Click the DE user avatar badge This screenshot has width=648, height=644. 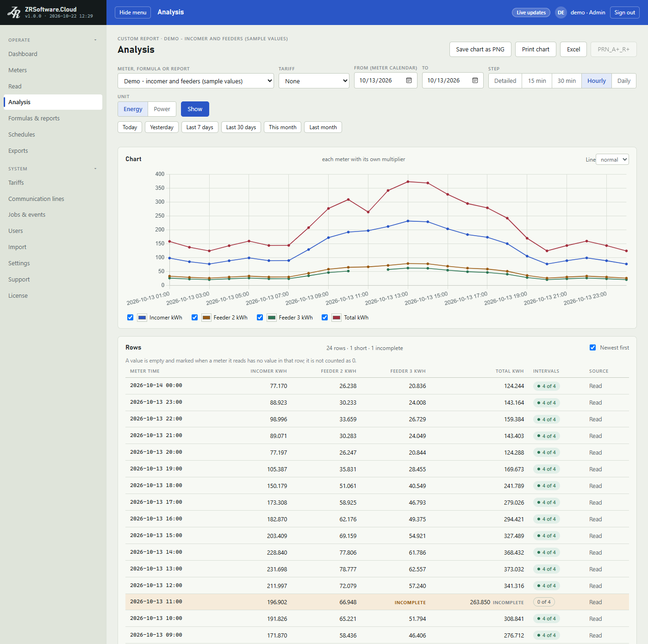pyautogui.click(x=561, y=13)
